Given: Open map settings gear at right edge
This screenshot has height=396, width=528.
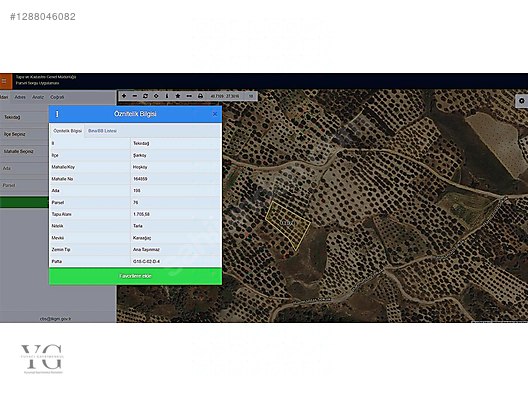Looking at the screenshot, I should [x=522, y=101].
